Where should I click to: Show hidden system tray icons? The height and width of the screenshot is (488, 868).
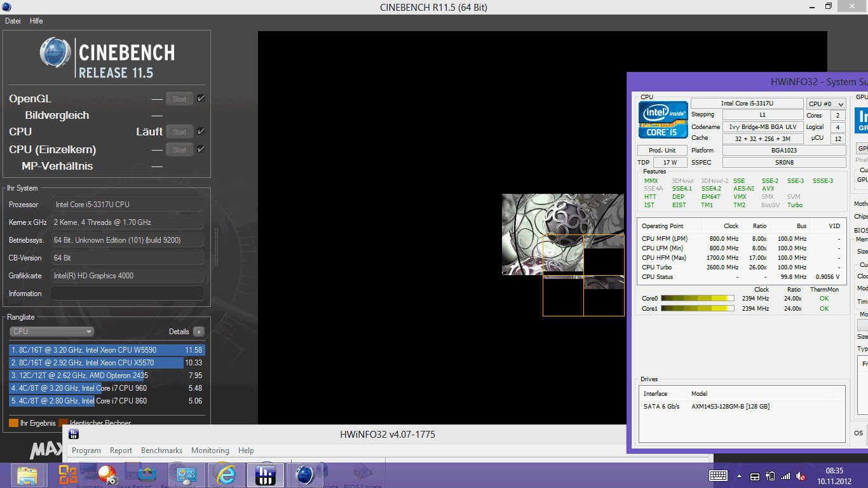pos(739,477)
